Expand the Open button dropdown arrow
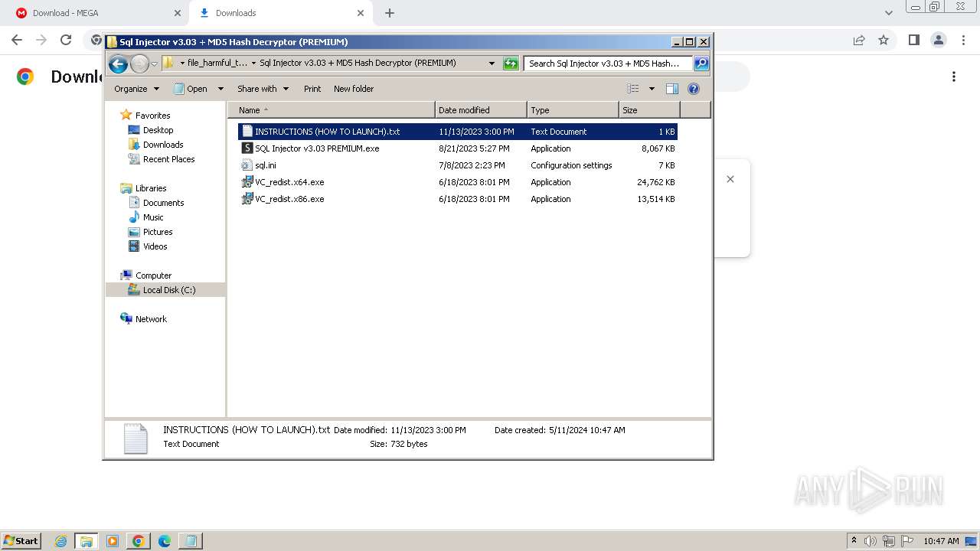Image resolution: width=980 pixels, height=551 pixels. pyautogui.click(x=220, y=89)
